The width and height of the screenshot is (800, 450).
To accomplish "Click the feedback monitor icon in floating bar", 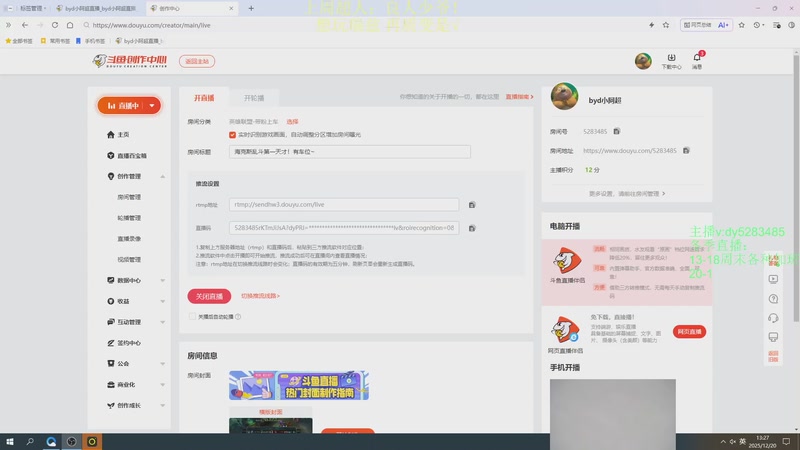I will pos(773,337).
